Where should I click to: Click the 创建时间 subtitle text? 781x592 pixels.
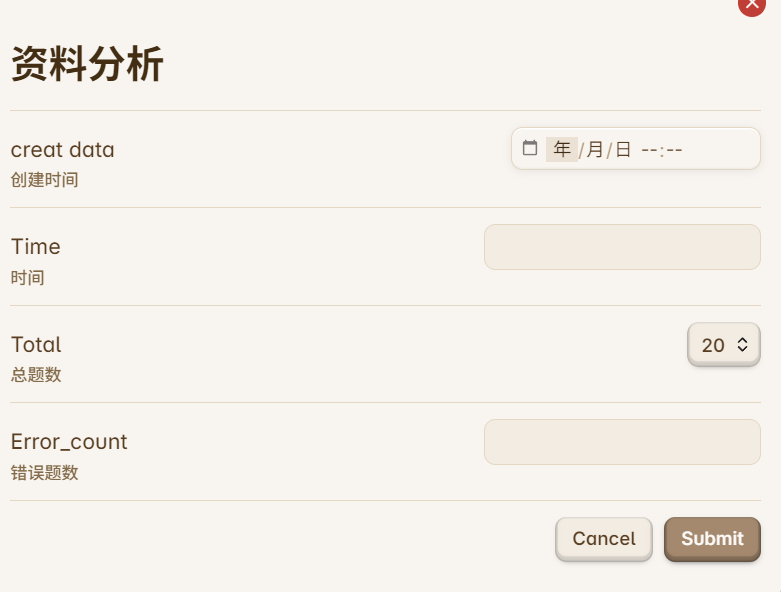click(44, 180)
